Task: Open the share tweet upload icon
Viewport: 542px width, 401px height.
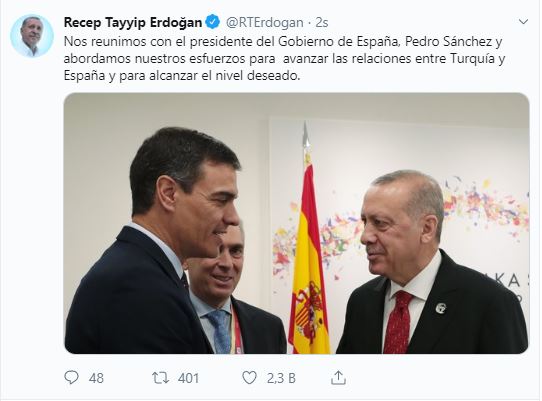Action: [x=338, y=377]
